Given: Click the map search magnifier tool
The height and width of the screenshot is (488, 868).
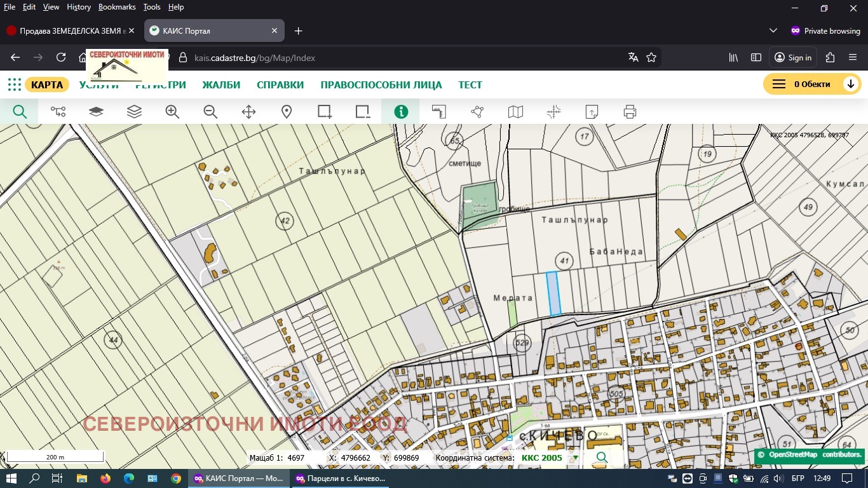Looking at the screenshot, I should 20,112.
